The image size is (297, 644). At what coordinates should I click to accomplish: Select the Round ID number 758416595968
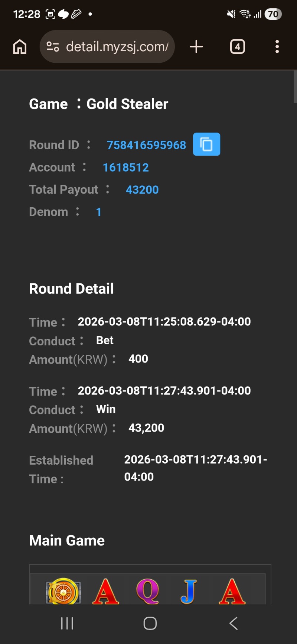[146, 145]
